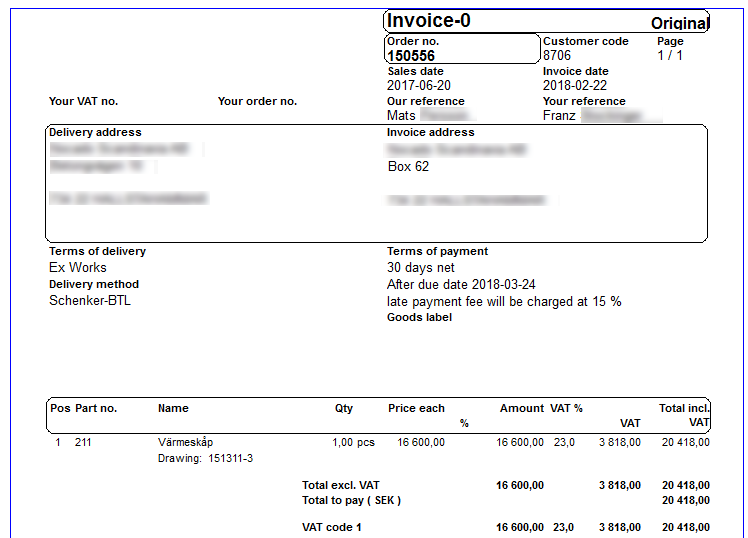Image resolution: width=748 pixels, height=538 pixels.
Task: Select the 'Your VAT no.' label
Action: point(84,102)
